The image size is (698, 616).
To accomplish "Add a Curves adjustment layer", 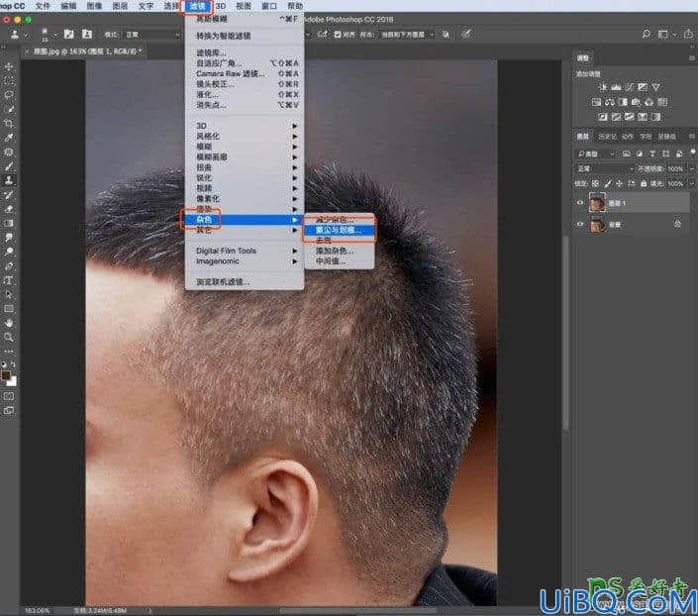I will point(629,87).
